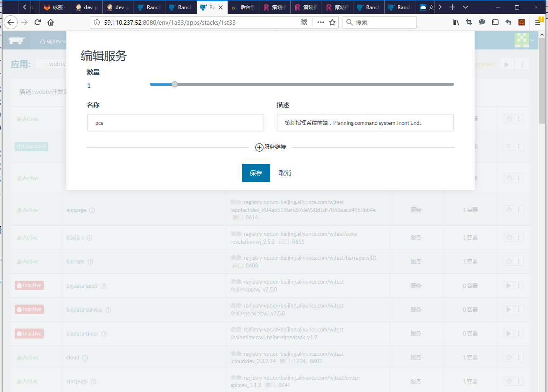The height and width of the screenshot is (392, 548).
Task: Open the more-actions menu for barrage
Action: 519,261
